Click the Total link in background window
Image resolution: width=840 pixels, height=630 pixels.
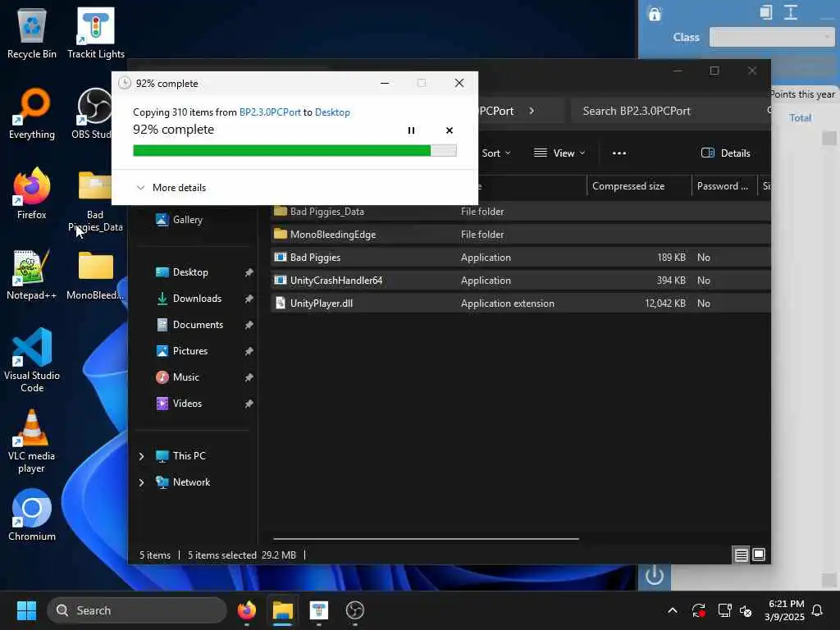coord(800,118)
